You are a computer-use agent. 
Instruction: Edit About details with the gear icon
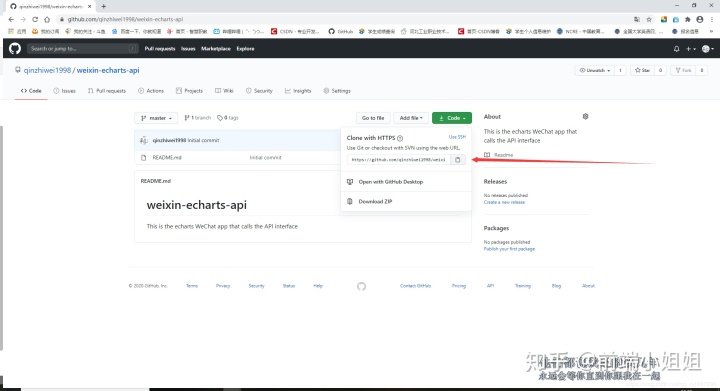(585, 117)
